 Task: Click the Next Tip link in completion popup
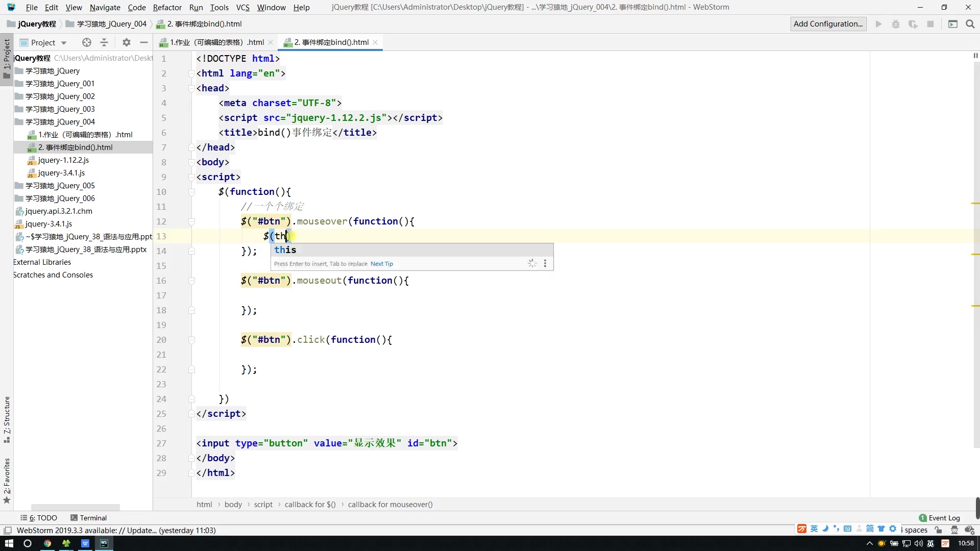click(381, 264)
